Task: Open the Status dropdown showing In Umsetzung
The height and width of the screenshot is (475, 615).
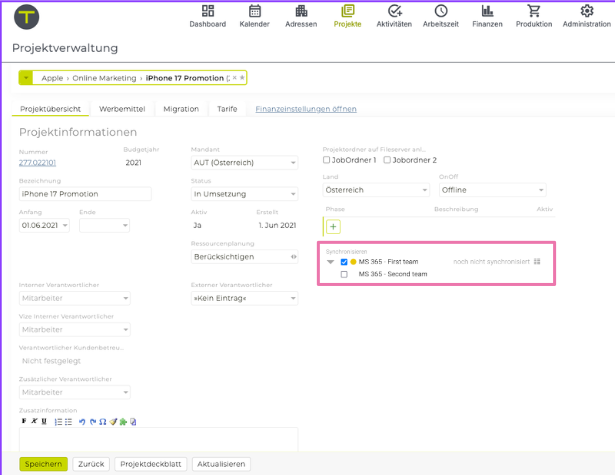Action: click(x=244, y=193)
